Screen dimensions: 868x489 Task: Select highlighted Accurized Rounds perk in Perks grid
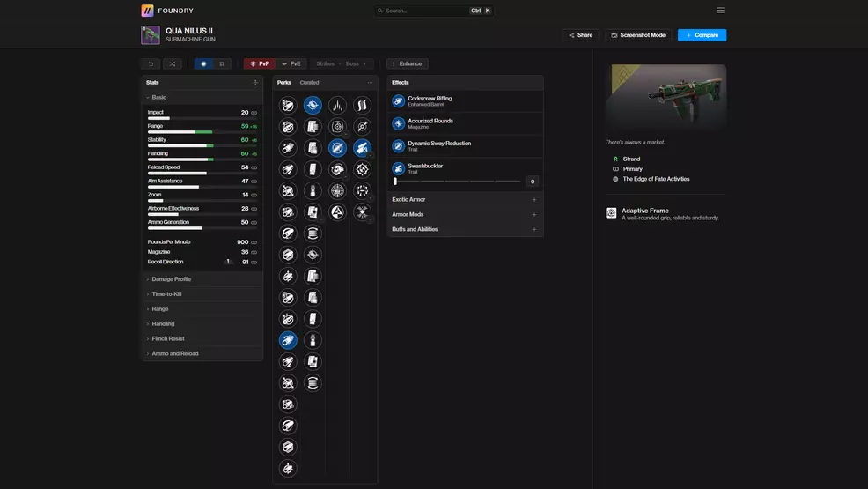[x=313, y=105]
